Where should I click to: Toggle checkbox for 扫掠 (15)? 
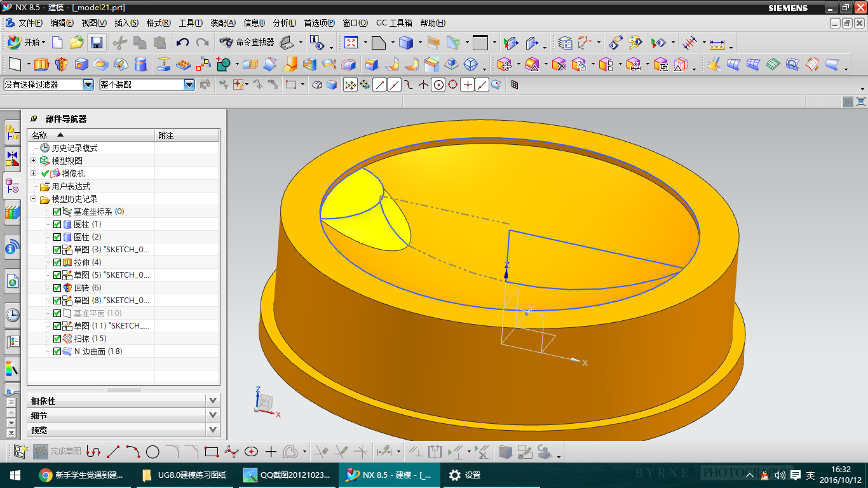click(57, 339)
